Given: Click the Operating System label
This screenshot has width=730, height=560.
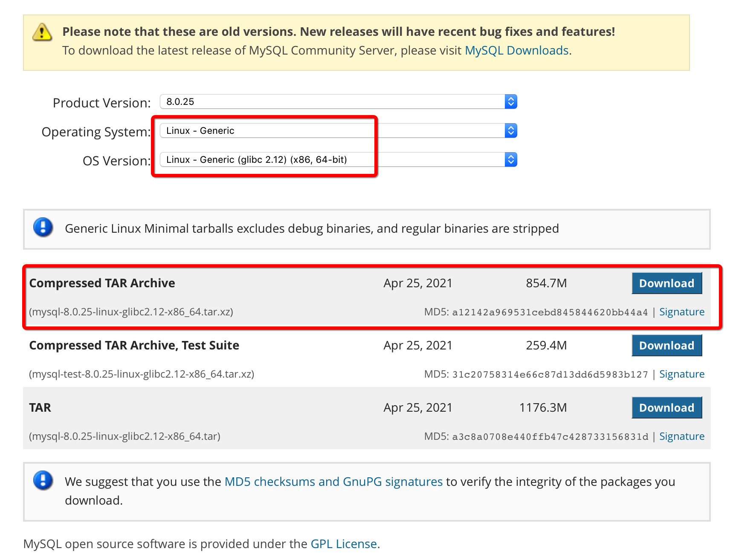Looking at the screenshot, I should [x=96, y=132].
